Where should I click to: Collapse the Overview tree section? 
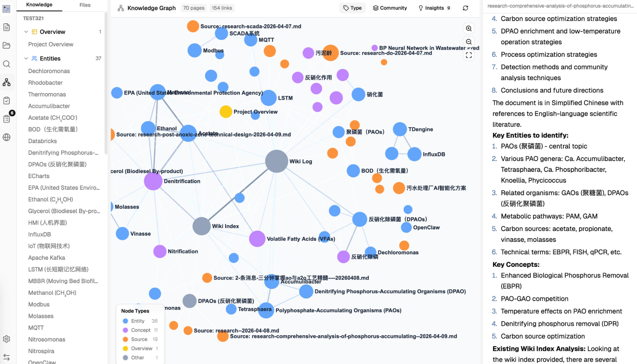pyautogui.click(x=26, y=32)
